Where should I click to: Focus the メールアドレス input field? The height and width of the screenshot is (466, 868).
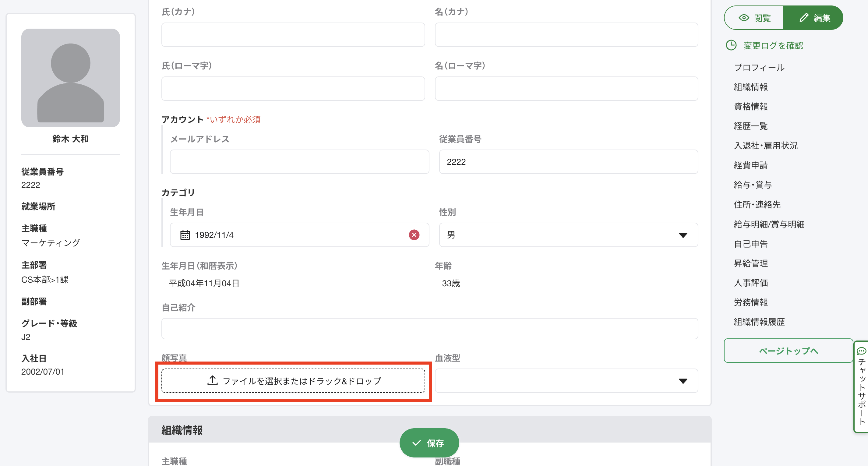[x=299, y=162]
